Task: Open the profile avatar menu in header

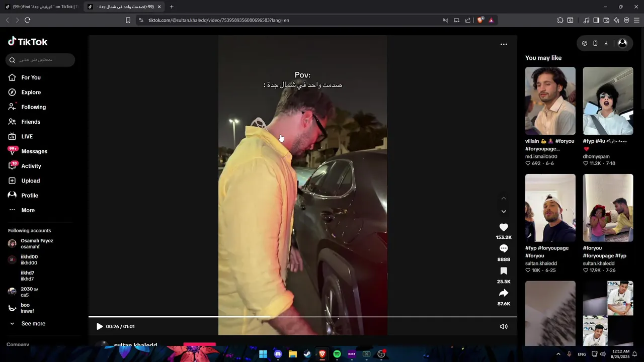Action: (x=622, y=43)
